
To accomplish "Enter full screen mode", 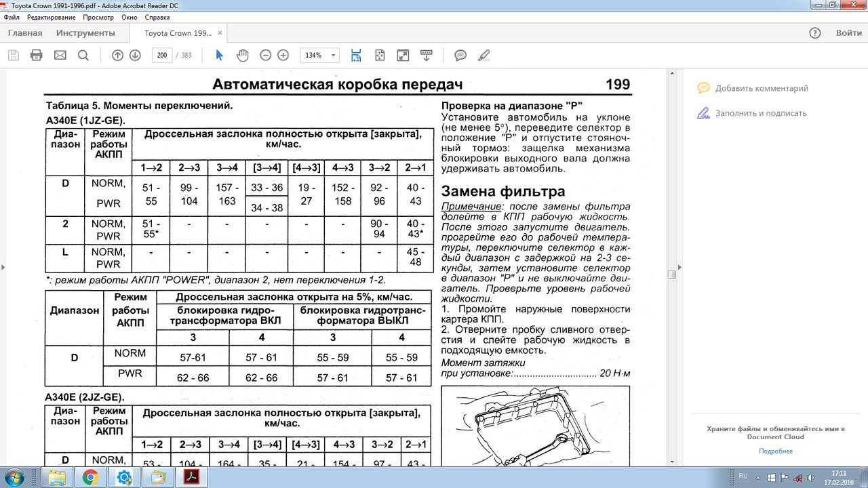I will (x=403, y=55).
